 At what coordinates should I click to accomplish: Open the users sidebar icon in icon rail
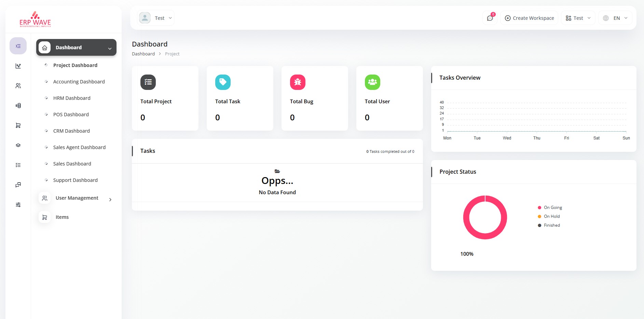(18, 86)
